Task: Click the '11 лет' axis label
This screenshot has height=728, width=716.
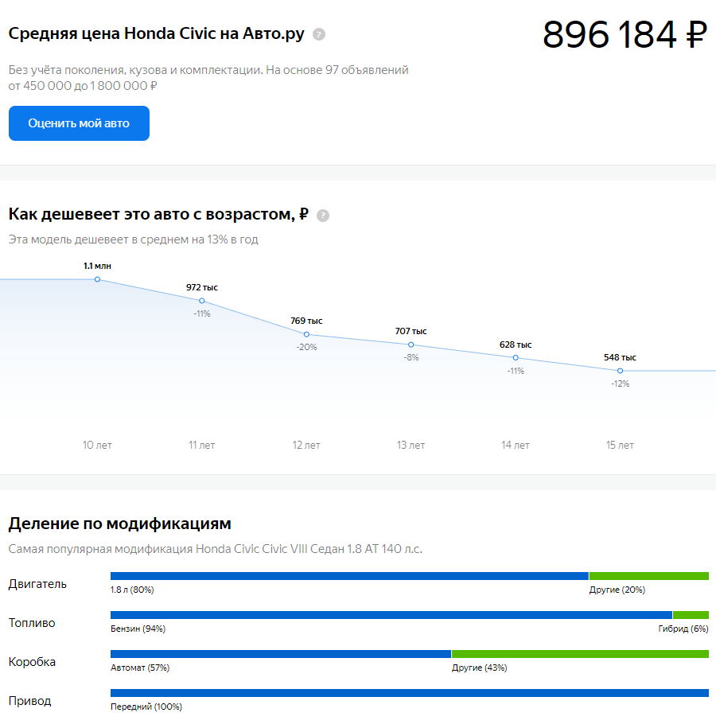Action: tap(202, 446)
